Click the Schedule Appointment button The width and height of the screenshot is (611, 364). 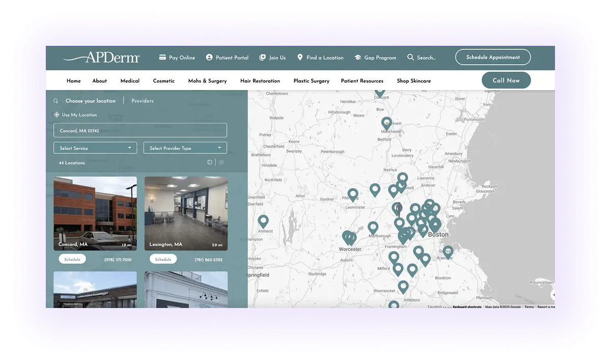point(493,57)
